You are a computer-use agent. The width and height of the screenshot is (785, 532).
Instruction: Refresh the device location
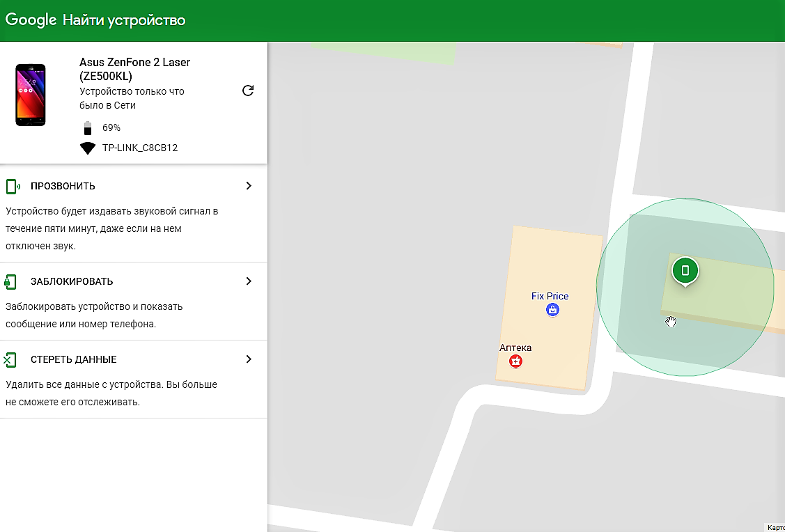(x=247, y=91)
